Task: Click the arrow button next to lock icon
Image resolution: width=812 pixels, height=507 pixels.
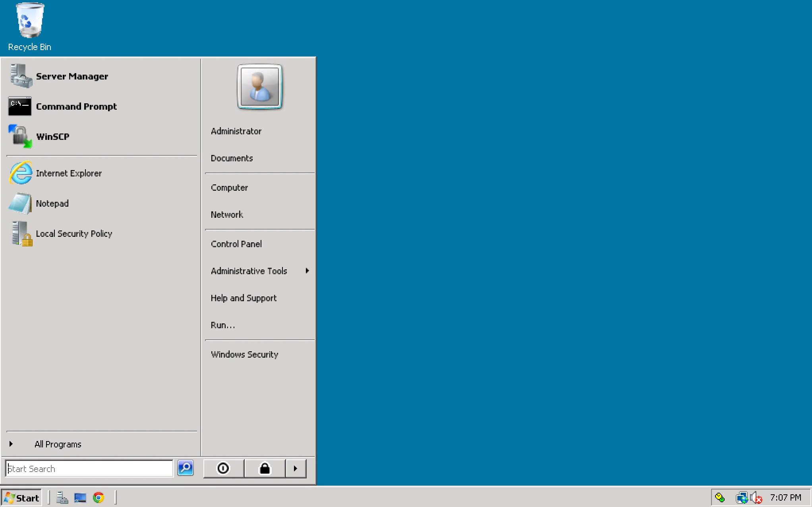Action: tap(296, 468)
